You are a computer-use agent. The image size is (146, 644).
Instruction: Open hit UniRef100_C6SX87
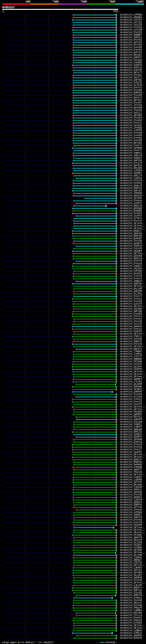[131, 20]
